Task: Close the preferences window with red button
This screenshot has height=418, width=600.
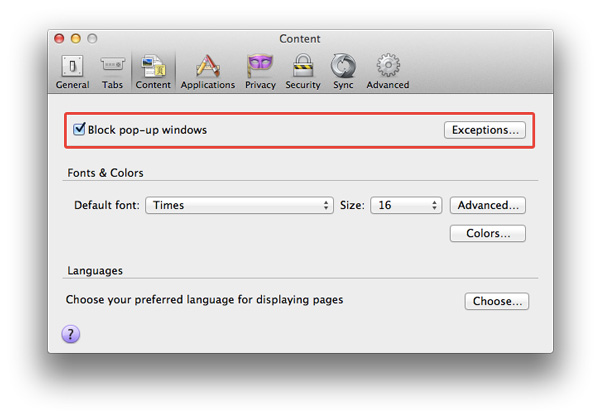Action: pyautogui.click(x=59, y=39)
